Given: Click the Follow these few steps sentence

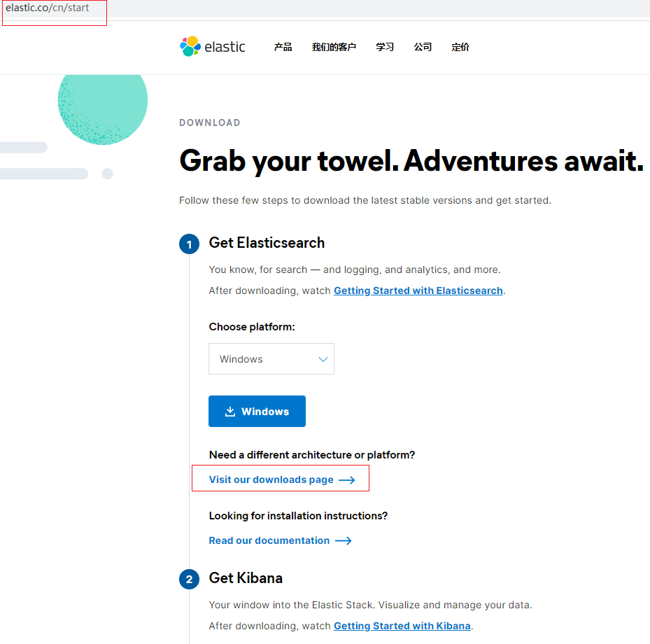Looking at the screenshot, I should [365, 200].
